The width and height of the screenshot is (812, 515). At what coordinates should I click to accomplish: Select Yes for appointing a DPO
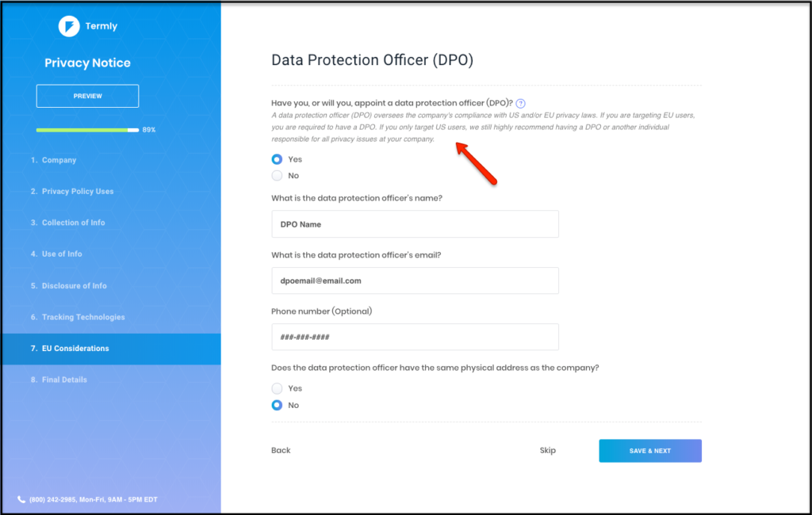[277, 159]
